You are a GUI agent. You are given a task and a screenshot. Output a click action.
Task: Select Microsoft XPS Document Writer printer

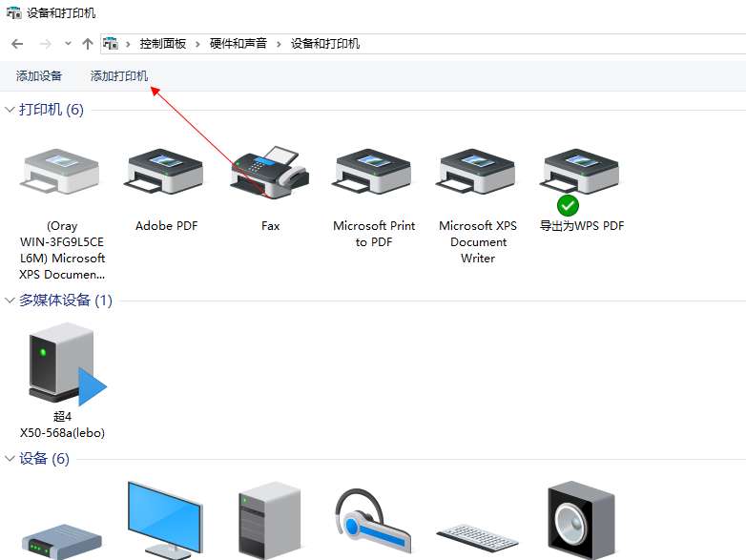(x=478, y=175)
